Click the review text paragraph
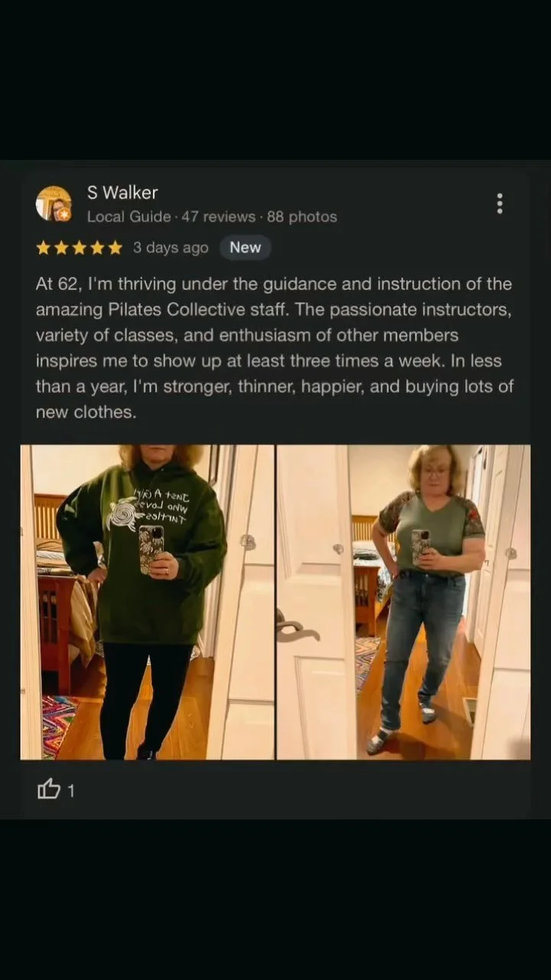Screen dimensions: 551x980 pyautogui.click(x=275, y=348)
